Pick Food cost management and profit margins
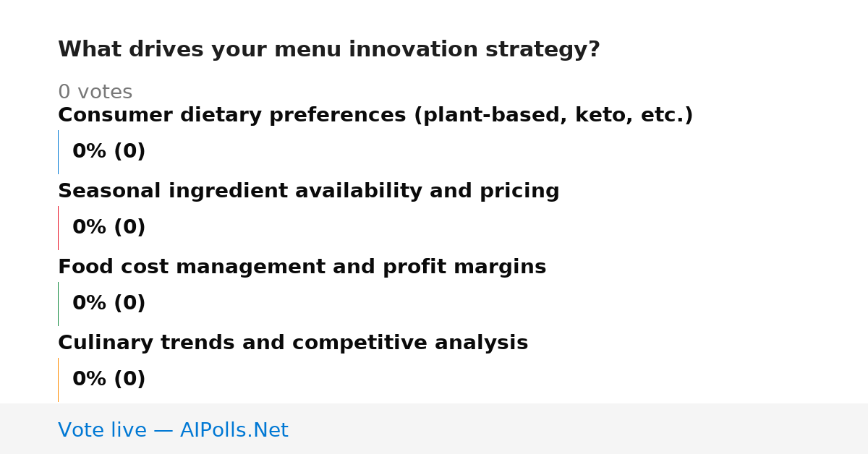This screenshot has height=454, width=868. [x=302, y=267]
